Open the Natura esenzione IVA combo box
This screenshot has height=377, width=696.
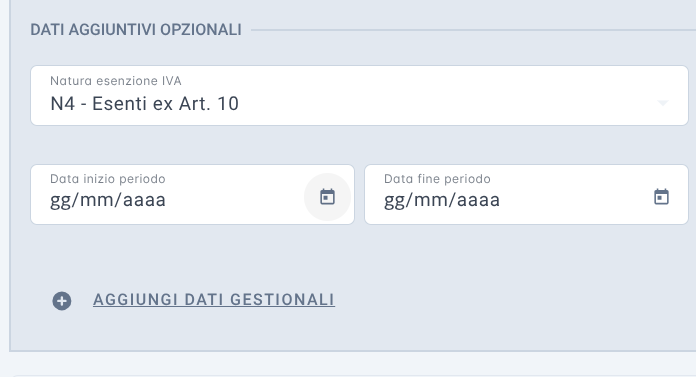point(359,95)
